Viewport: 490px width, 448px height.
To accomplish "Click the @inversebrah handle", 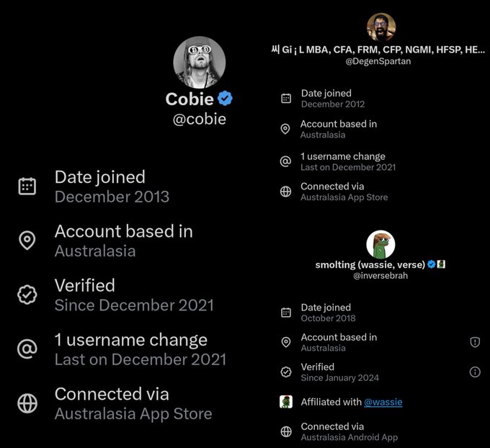I will 380,276.
